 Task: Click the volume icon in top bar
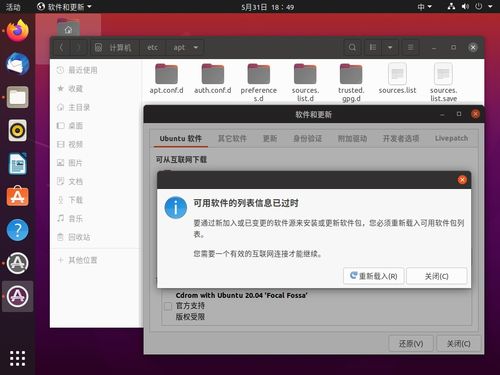coord(465,7)
